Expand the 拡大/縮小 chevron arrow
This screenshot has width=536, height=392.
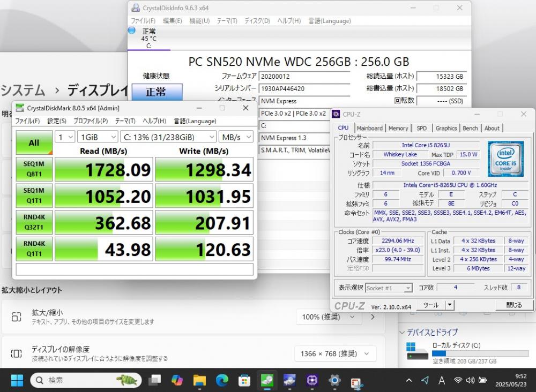373,317
